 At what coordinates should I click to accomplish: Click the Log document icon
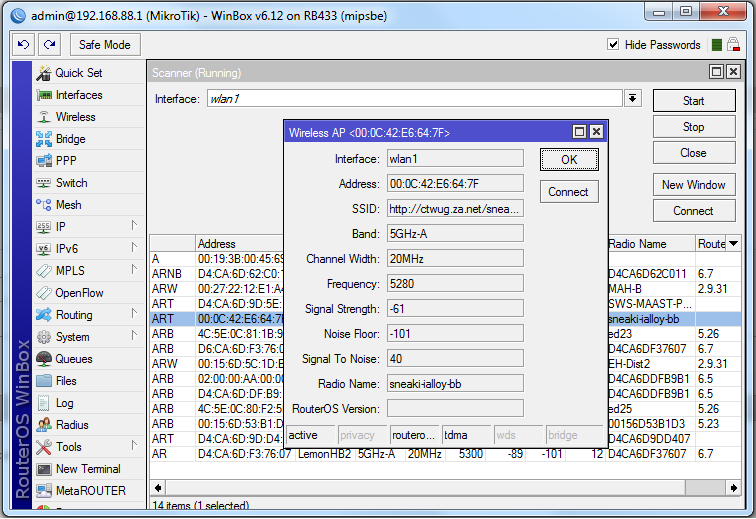tap(44, 403)
